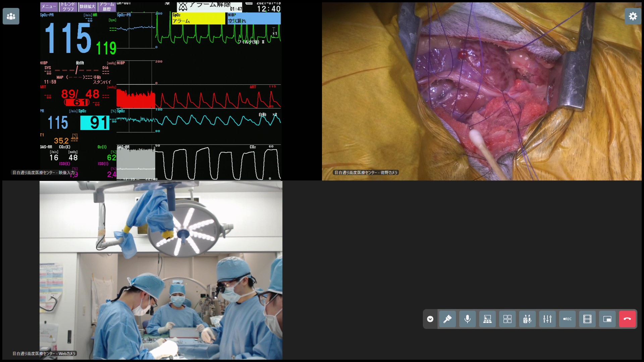Collapse toolbar with down chevron
Image resolution: width=644 pixels, height=362 pixels.
coord(430,319)
